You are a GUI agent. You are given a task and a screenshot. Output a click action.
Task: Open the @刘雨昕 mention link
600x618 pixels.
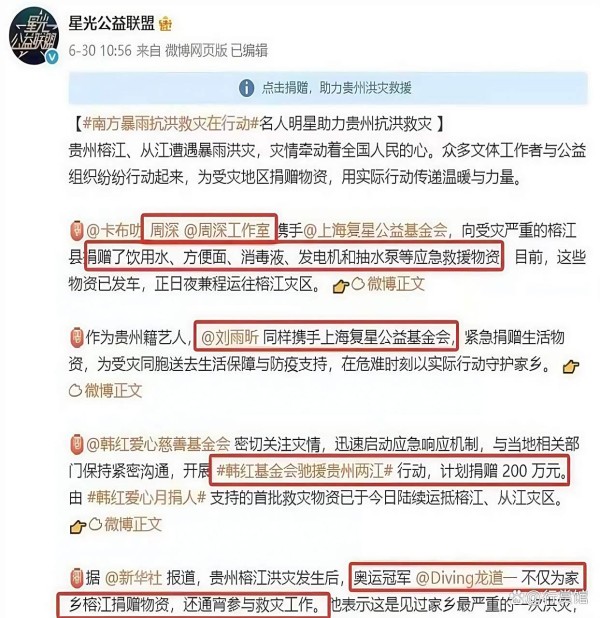pos(230,338)
